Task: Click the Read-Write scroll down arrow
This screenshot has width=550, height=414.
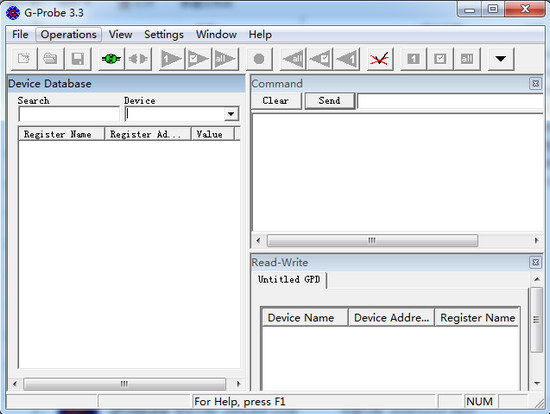Action: (x=537, y=383)
